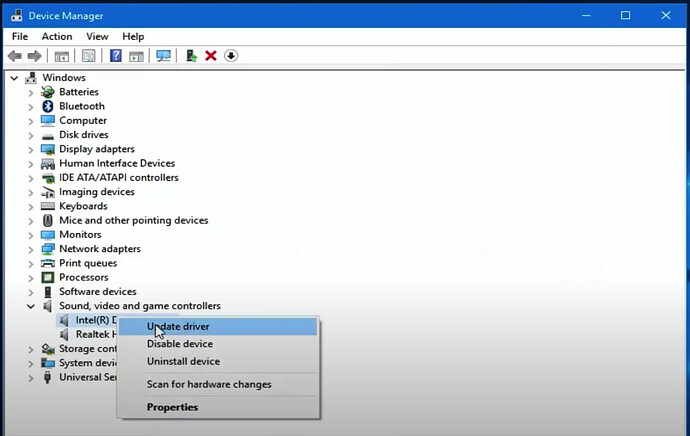The width and height of the screenshot is (690, 436).
Task: Open Properties from the context menu
Action: [218, 407]
